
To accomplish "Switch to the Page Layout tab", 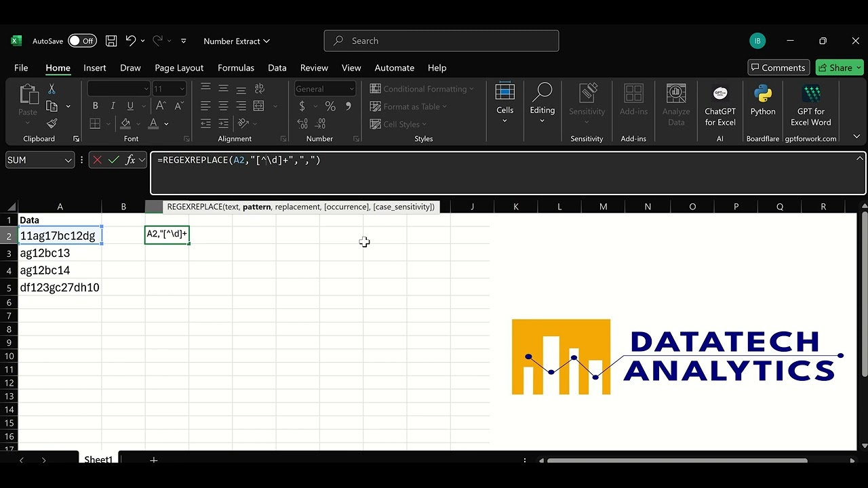I will pyautogui.click(x=179, y=68).
